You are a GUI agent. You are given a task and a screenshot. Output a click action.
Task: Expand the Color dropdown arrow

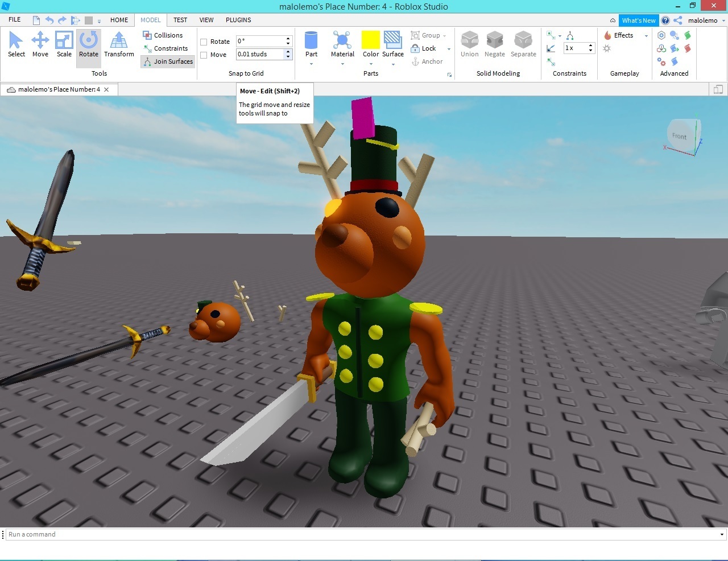(371, 64)
